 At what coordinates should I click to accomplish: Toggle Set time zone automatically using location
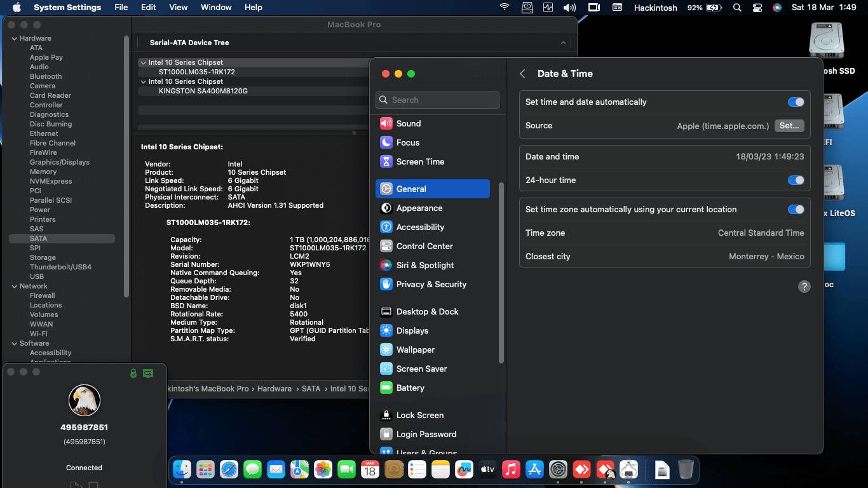tap(796, 209)
